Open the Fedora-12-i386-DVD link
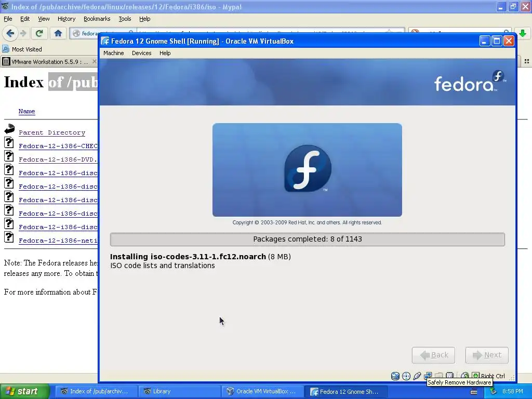 click(x=58, y=159)
